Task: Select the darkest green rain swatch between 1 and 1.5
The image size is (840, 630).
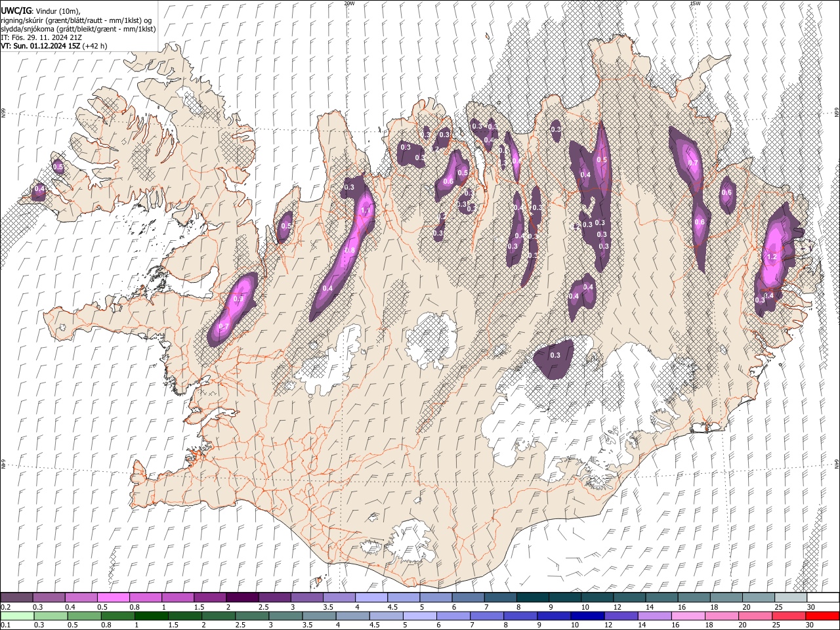Action: [x=152, y=616]
